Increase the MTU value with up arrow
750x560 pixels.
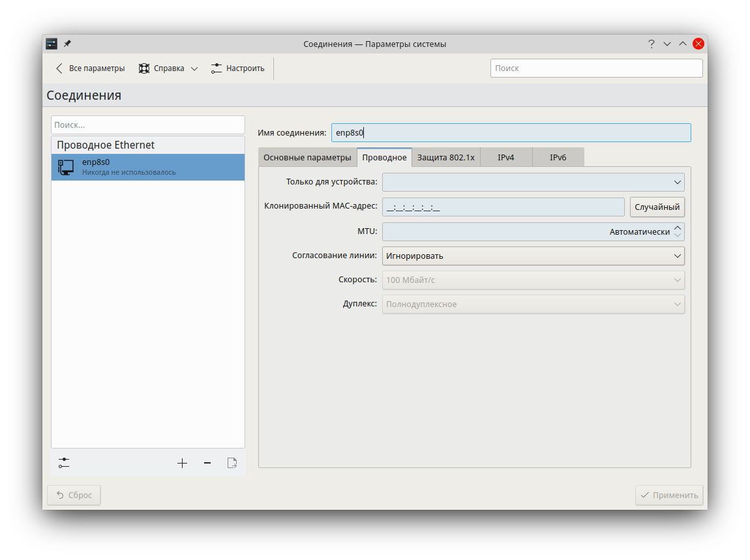point(678,228)
